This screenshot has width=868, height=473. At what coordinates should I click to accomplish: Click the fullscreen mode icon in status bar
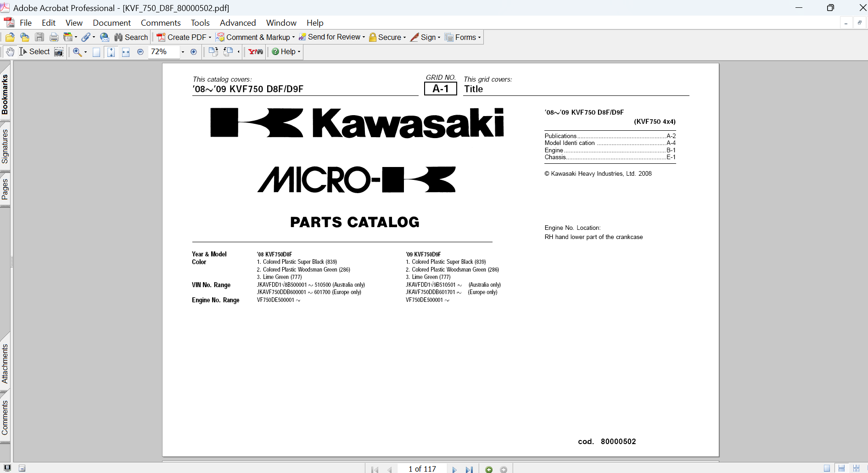[x=7, y=468]
